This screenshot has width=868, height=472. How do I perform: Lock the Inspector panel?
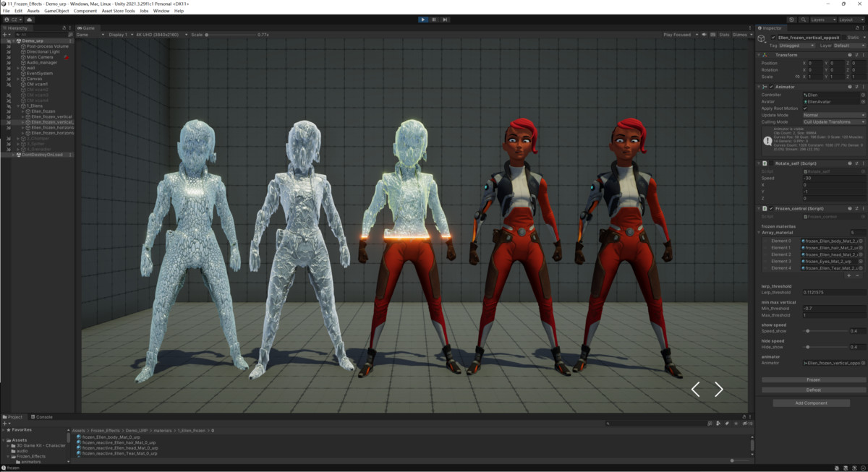coord(856,28)
